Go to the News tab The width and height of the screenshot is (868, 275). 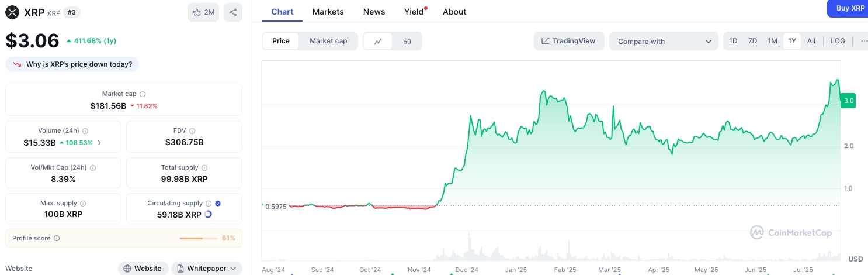tap(374, 12)
